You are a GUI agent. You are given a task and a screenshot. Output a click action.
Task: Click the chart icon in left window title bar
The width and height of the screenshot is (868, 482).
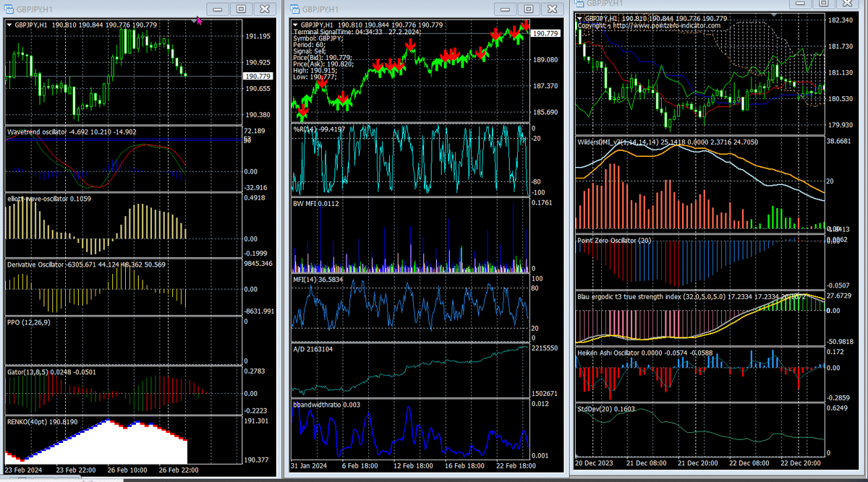[8, 9]
